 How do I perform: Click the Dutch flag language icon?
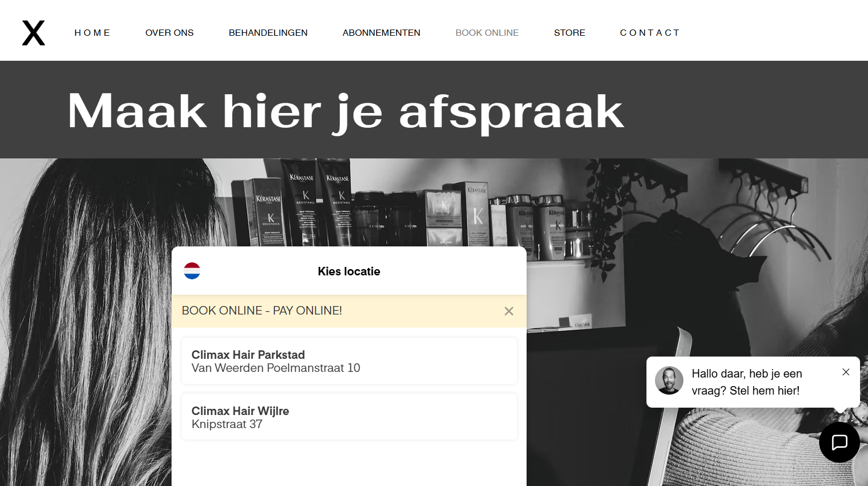192,271
